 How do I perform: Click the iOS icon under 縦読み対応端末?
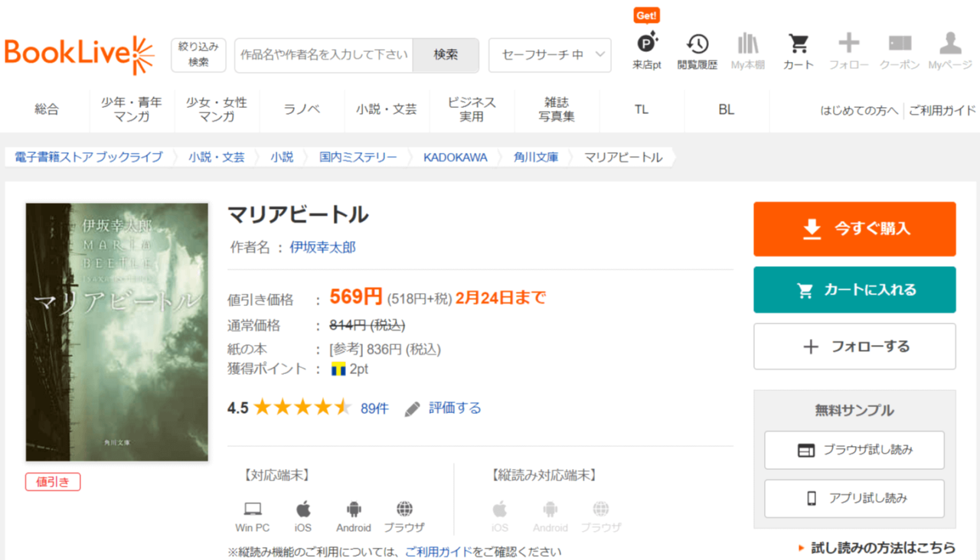point(500,509)
